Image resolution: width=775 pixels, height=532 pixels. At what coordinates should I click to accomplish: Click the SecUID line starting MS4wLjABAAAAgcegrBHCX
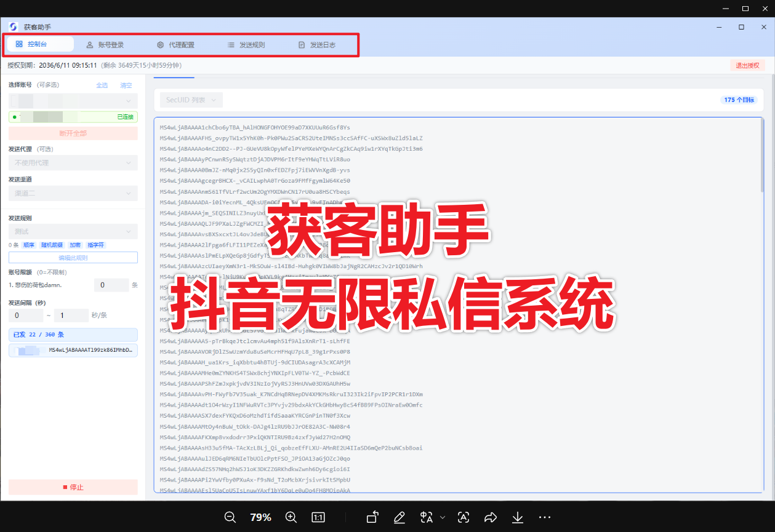pos(255,181)
